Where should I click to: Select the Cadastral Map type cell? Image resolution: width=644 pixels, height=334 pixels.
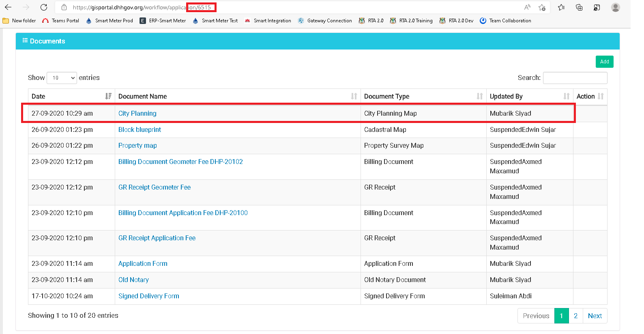pyautogui.click(x=423, y=129)
